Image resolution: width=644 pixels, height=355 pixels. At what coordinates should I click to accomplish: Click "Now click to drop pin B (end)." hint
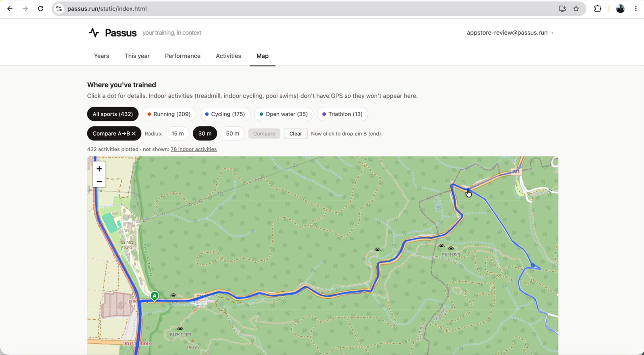[347, 134]
